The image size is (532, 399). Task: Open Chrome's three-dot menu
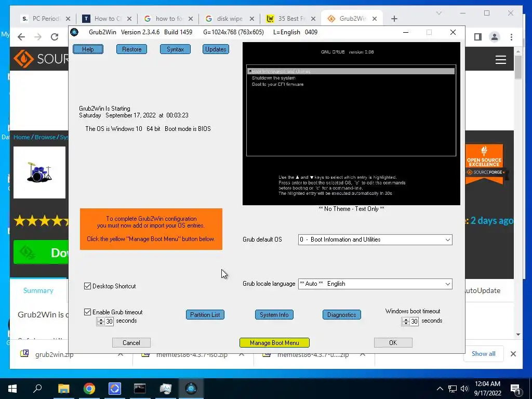[511, 37]
